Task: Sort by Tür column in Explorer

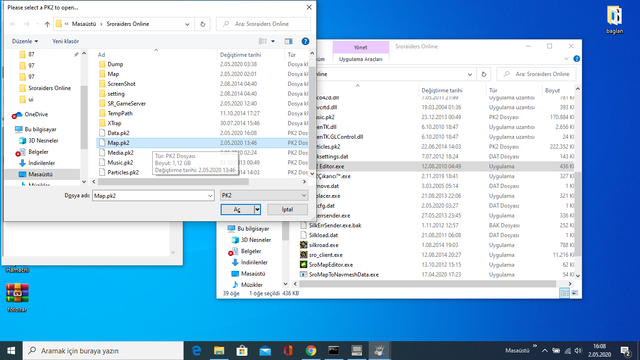Action: 493,90
